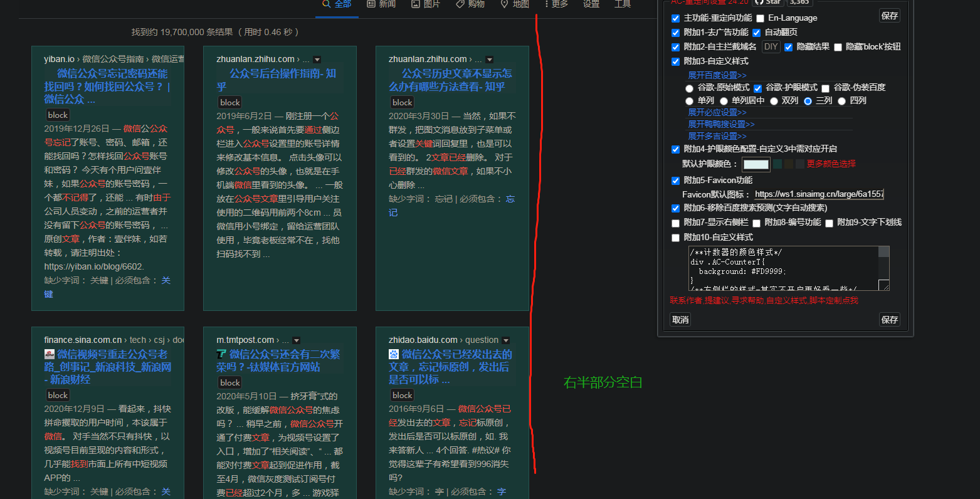The image size is (980, 499).
Task: Open dropdown arrow beside zhidao.baidu.com result
Action: click(505, 340)
